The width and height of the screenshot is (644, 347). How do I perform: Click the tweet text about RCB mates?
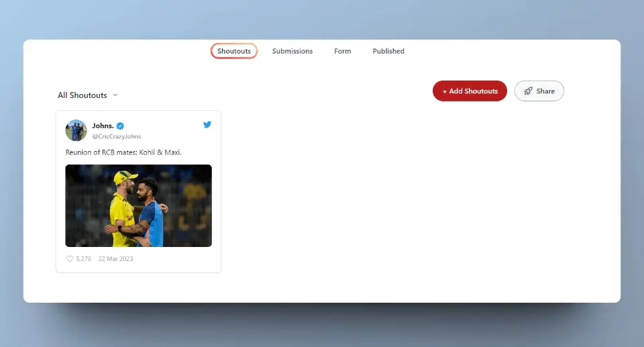[x=123, y=152]
